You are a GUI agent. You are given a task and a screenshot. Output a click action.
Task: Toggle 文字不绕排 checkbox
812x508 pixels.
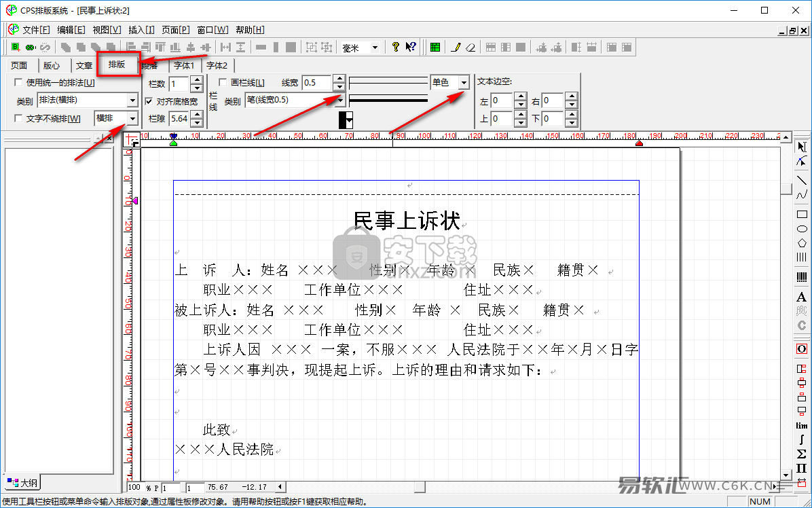tap(18, 119)
